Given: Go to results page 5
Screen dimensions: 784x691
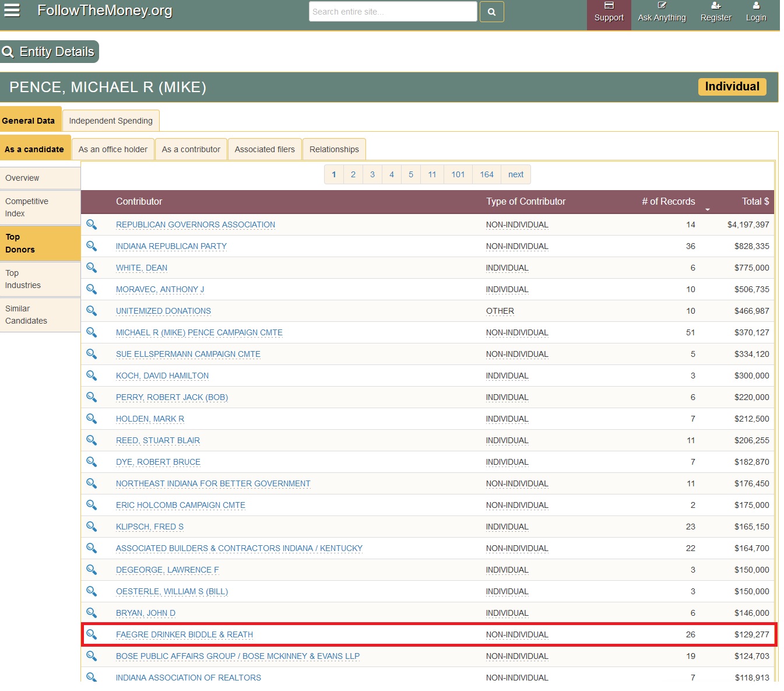Looking at the screenshot, I should 411,174.
